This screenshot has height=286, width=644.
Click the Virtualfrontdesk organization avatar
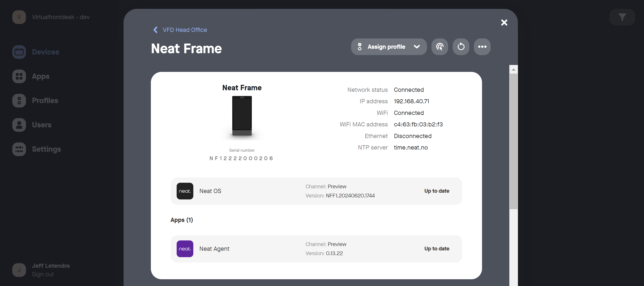pos(19,17)
